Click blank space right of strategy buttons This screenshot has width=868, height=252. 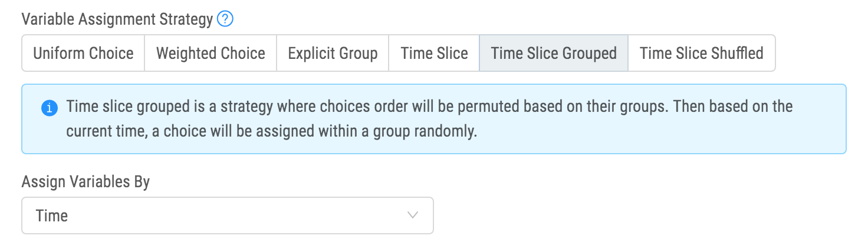[820, 54]
